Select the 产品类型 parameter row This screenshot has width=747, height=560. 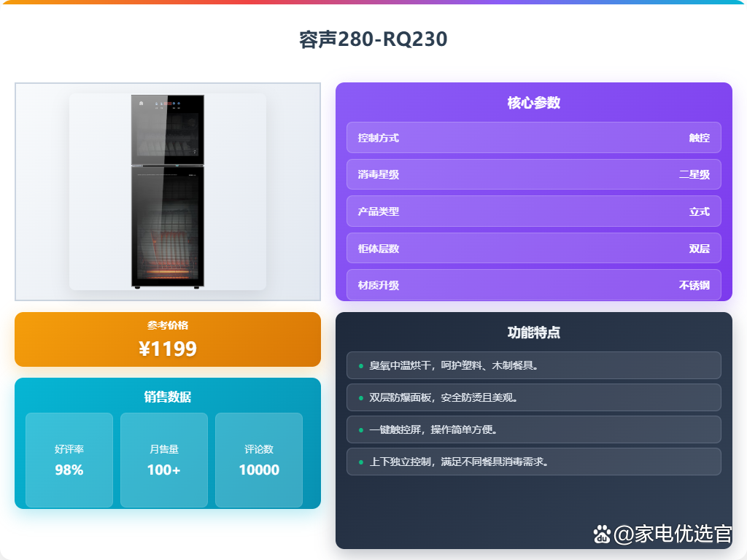[x=533, y=211]
